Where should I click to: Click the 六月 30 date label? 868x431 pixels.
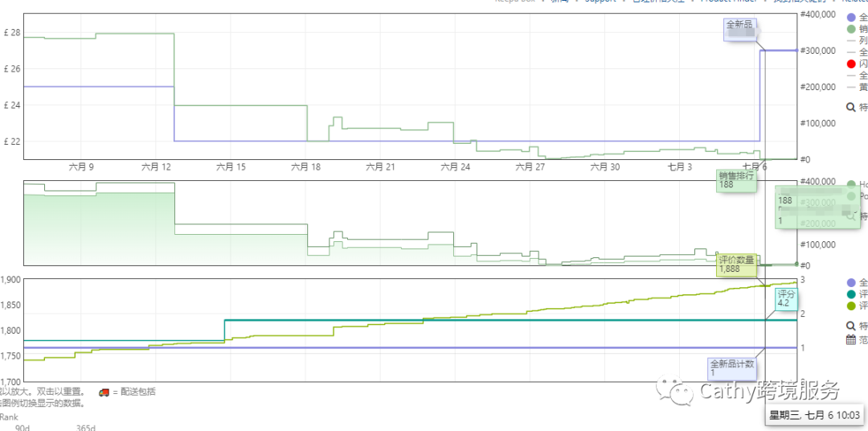point(605,166)
